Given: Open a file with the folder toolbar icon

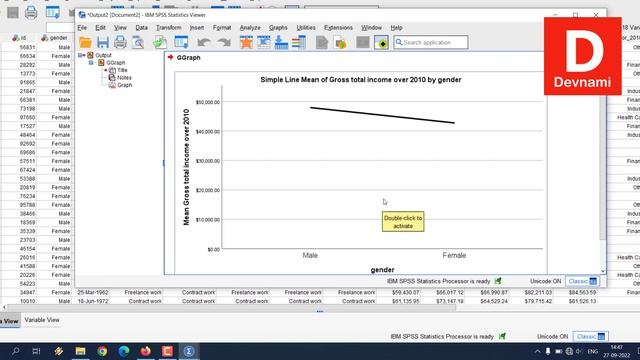Looking at the screenshot, I should [x=85, y=42].
